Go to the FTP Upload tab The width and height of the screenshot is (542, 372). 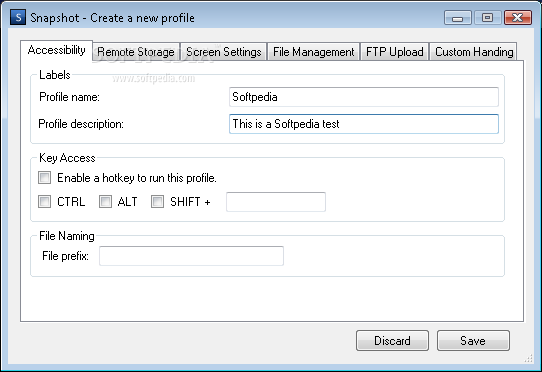pos(394,52)
